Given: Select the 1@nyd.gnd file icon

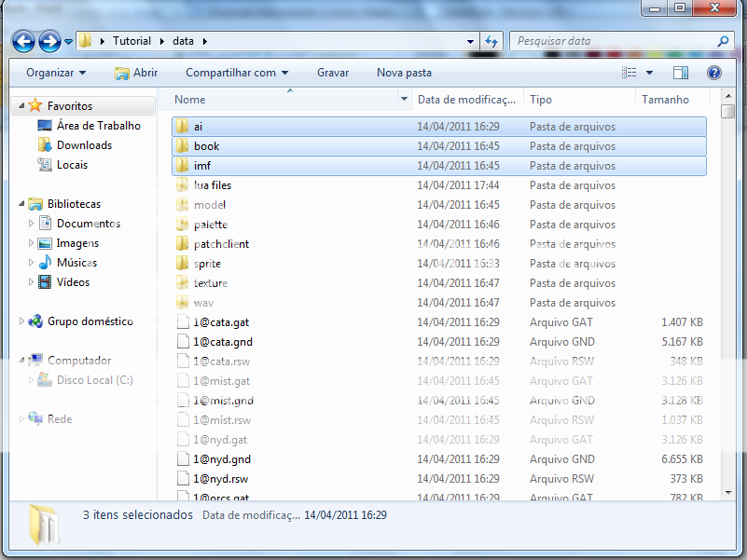Looking at the screenshot, I should 183,459.
